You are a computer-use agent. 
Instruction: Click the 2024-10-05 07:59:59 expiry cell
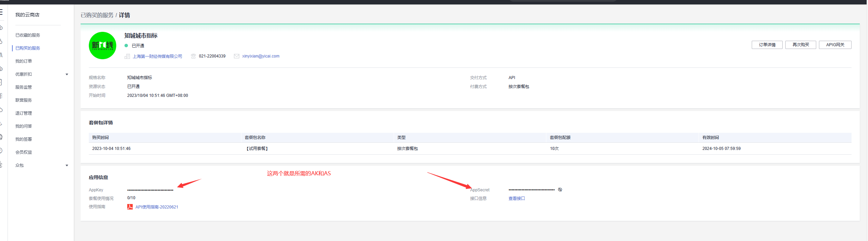point(722,149)
